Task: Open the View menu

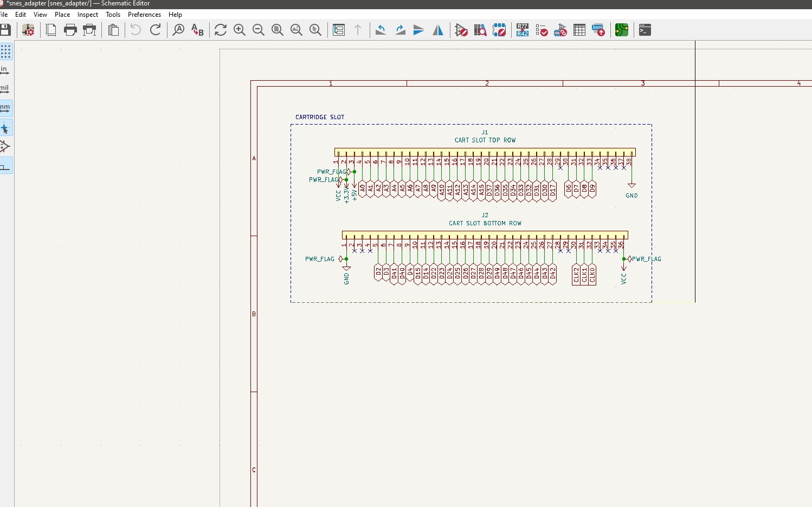Action: point(40,15)
